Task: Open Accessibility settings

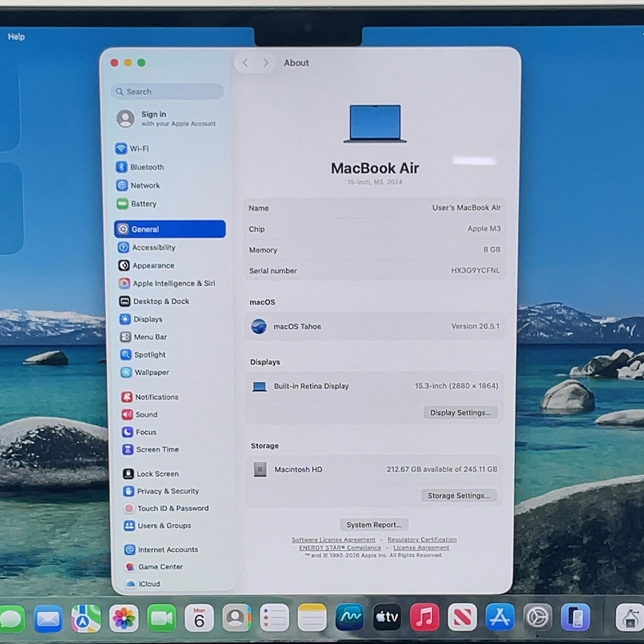Action: coord(147,247)
